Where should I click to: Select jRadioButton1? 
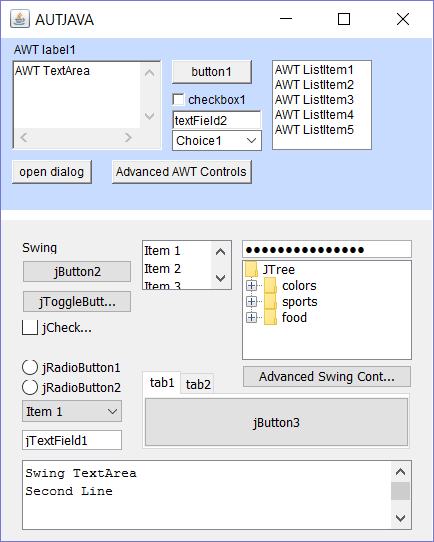(30, 367)
